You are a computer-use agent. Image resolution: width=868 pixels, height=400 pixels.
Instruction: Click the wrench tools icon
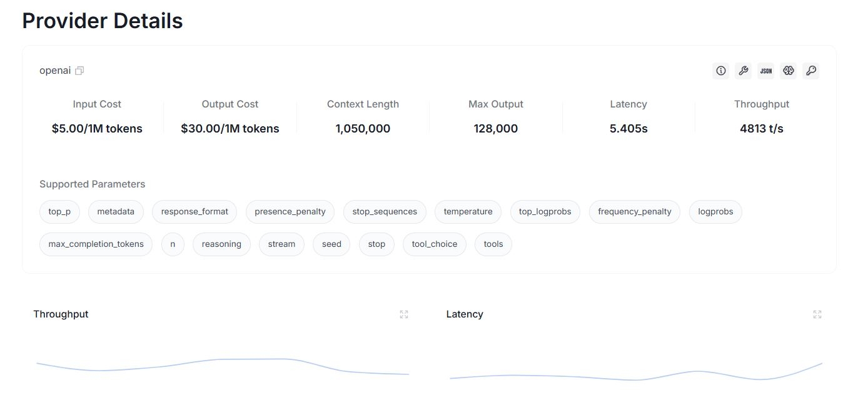744,71
